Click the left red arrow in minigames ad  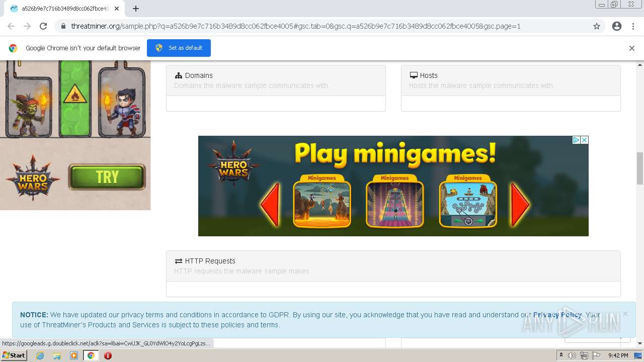pyautogui.click(x=270, y=205)
